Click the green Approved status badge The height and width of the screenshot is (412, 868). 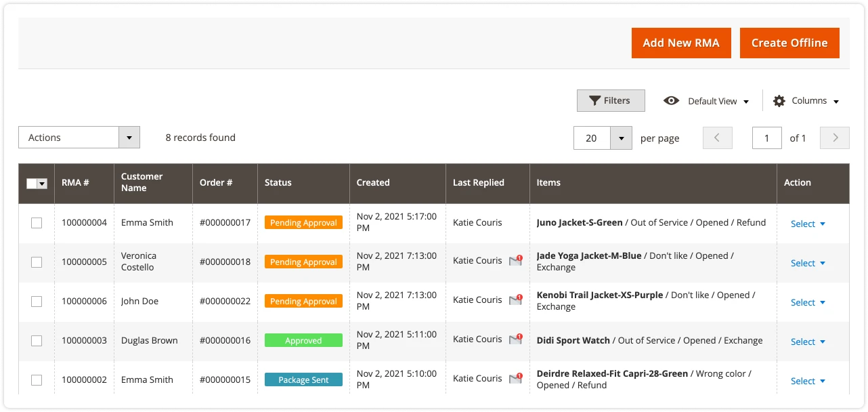click(x=303, y=341)
